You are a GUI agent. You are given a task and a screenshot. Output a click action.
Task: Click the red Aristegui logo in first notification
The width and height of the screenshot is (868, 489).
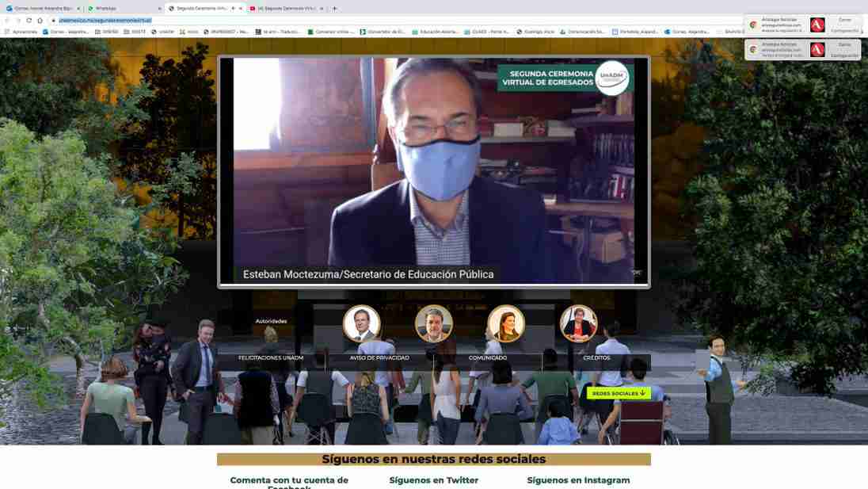(x=817, y=25)
